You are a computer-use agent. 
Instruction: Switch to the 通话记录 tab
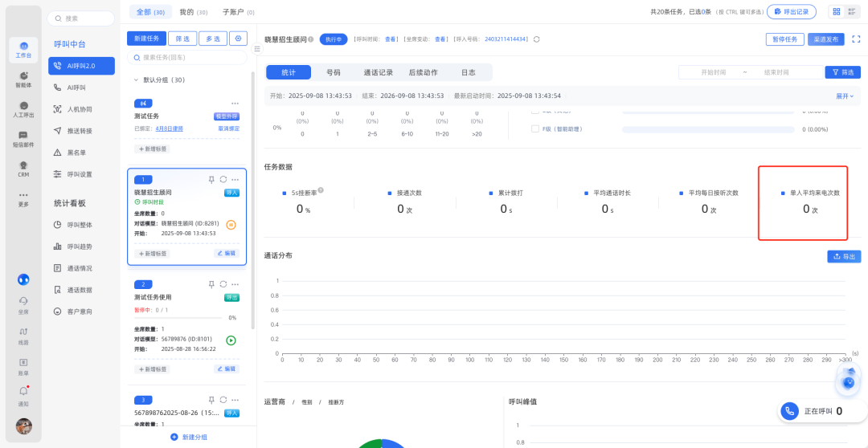pos(379,72)
